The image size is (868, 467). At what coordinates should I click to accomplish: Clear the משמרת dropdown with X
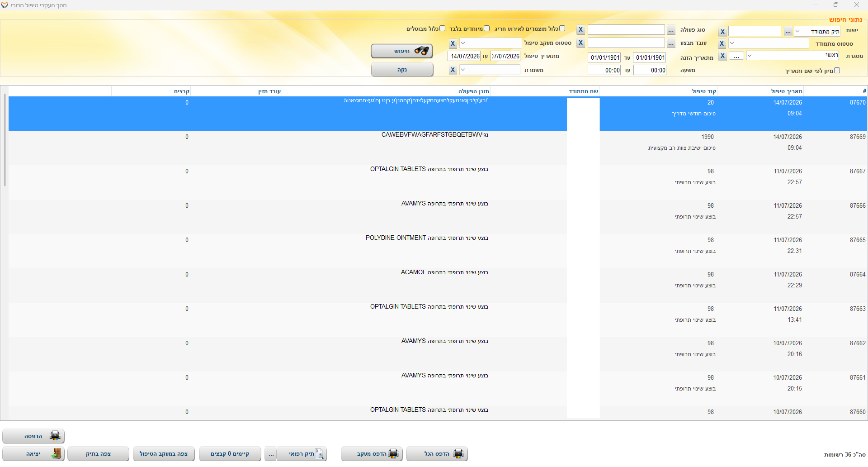pos(453,70)
